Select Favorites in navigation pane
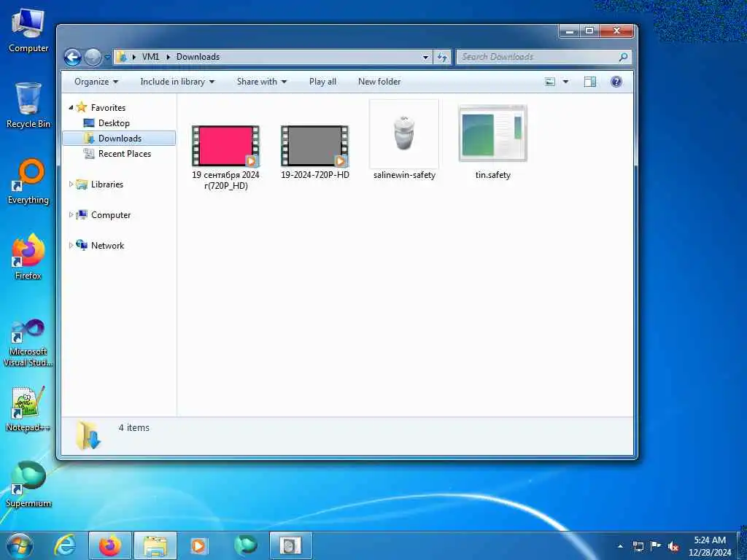 (x=108, y=108)
